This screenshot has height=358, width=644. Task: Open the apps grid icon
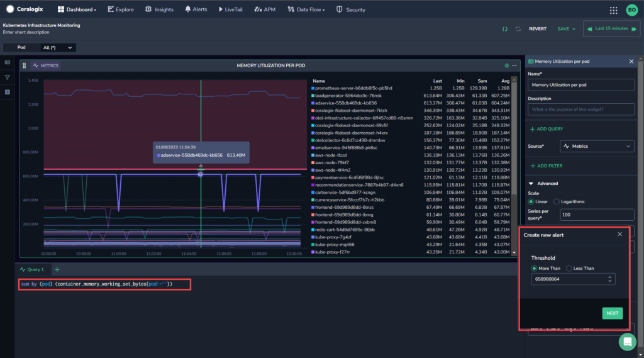coord(613,10)
